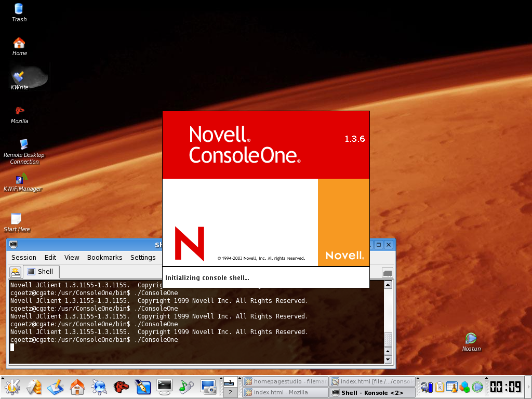Switch to index.html - Mozilla taskbar window
This screenshot has height=399, width=532.
click(285, 393)
